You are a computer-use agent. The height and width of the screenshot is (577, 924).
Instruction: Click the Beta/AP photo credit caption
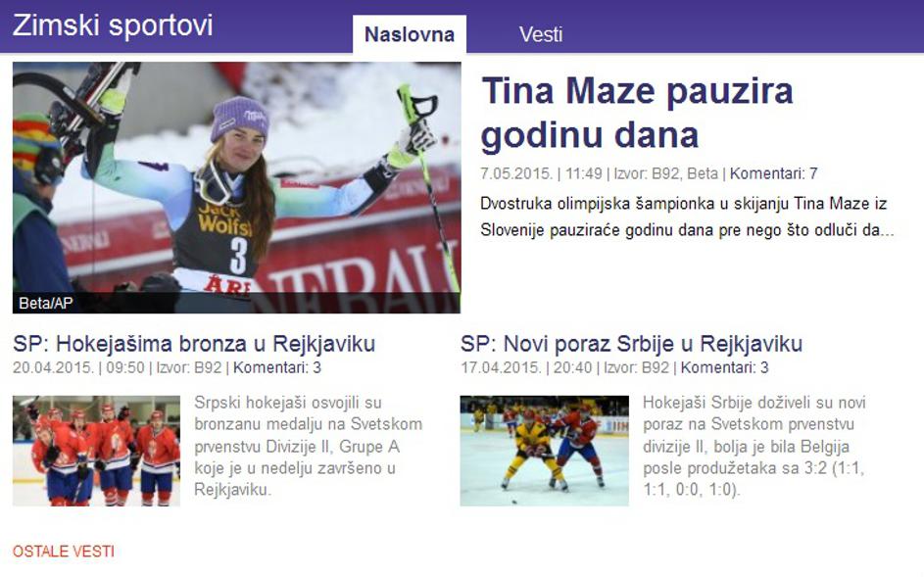click(x=45, y=303)
